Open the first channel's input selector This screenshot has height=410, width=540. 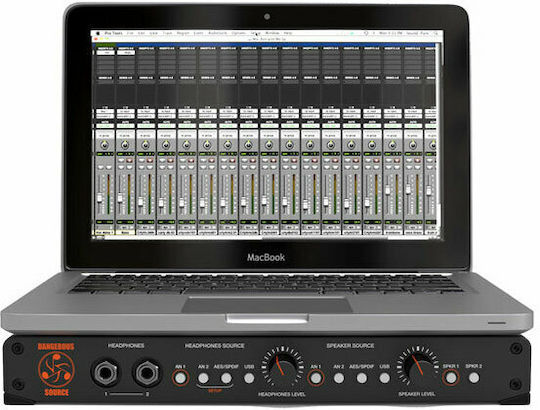click(x=105, y=112)
